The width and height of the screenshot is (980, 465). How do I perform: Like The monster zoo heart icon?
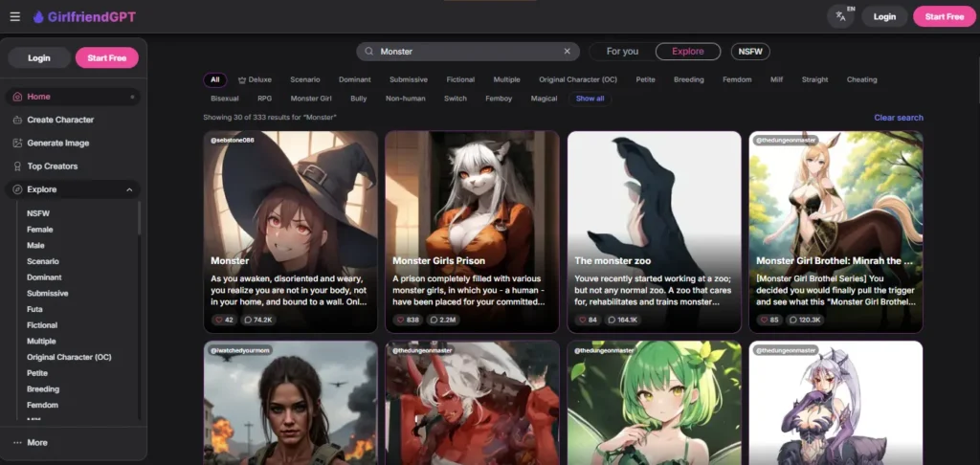coord(583,320)
